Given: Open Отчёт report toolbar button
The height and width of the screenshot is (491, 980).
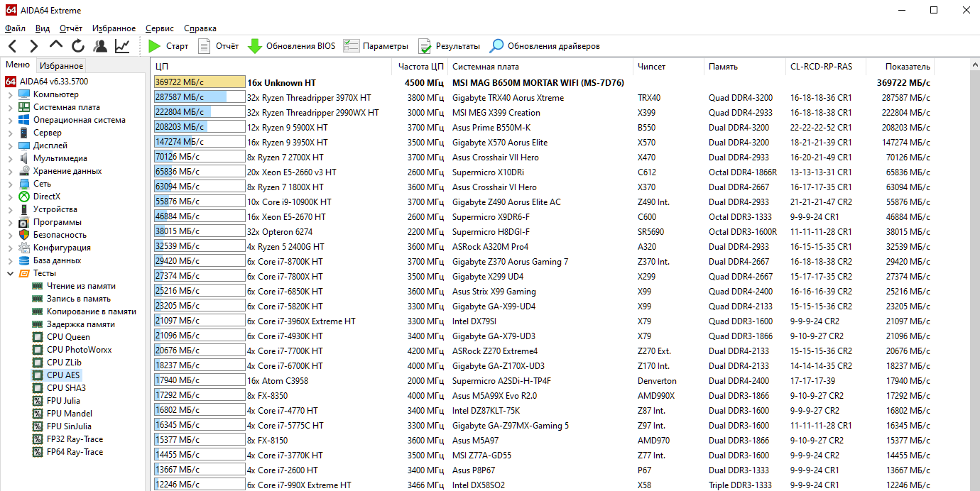Looking at the screenshot, I should click(x=218, y=46).
